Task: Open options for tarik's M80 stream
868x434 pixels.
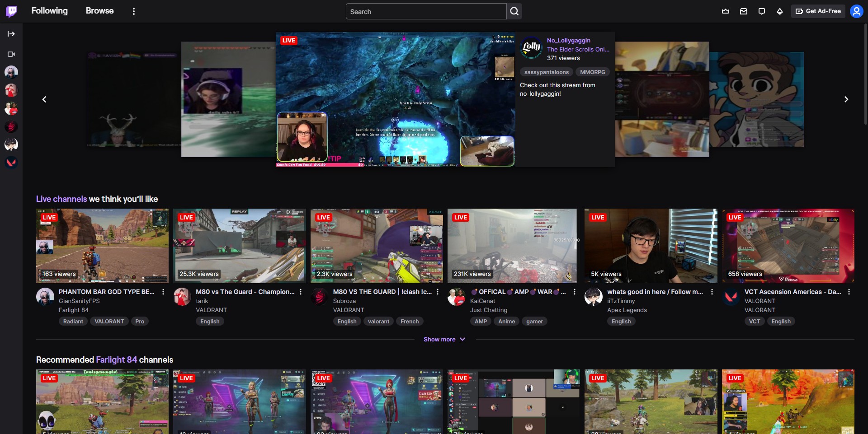Action: click(301, 292)
